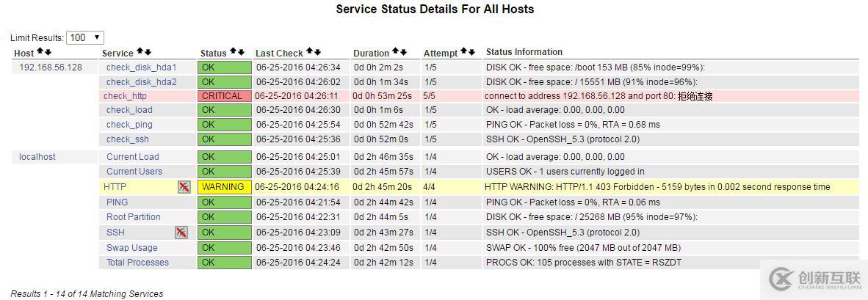
Task: Sort Last Check column descending with down arrow
Action: point(318,52)
